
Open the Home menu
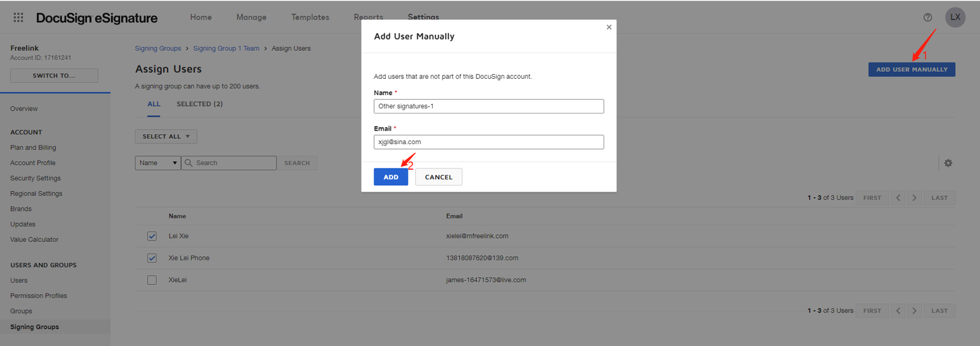point(201,17)
